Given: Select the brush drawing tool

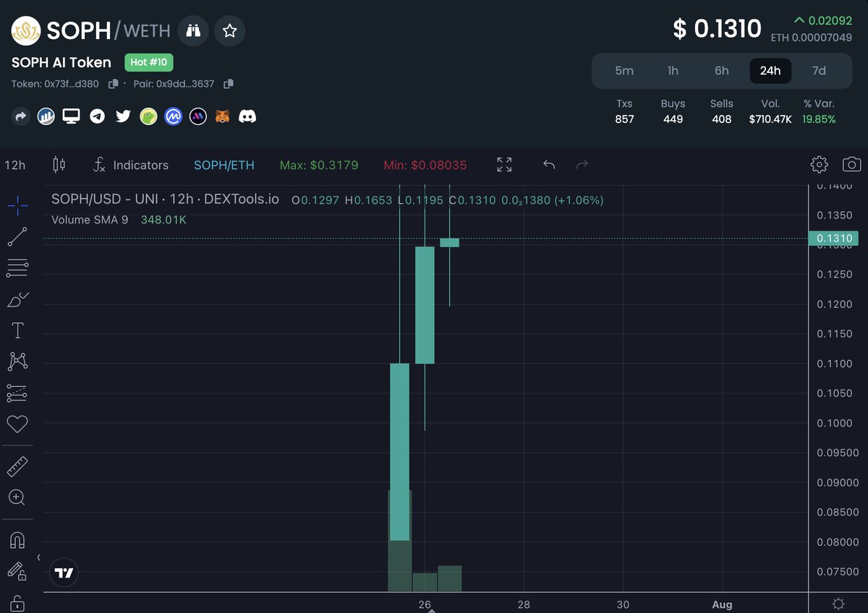Looking at the screenshot, I should [x=17, y=299].
